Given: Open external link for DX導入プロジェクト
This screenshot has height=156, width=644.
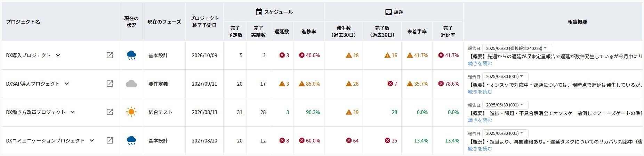Looking at the screenshot, I should (110, 55).
